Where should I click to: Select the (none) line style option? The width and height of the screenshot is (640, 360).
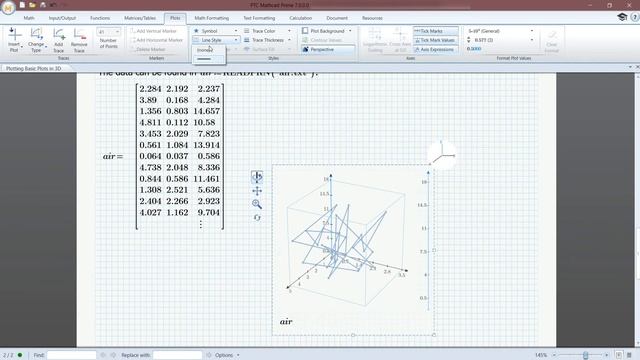point(209,50)
